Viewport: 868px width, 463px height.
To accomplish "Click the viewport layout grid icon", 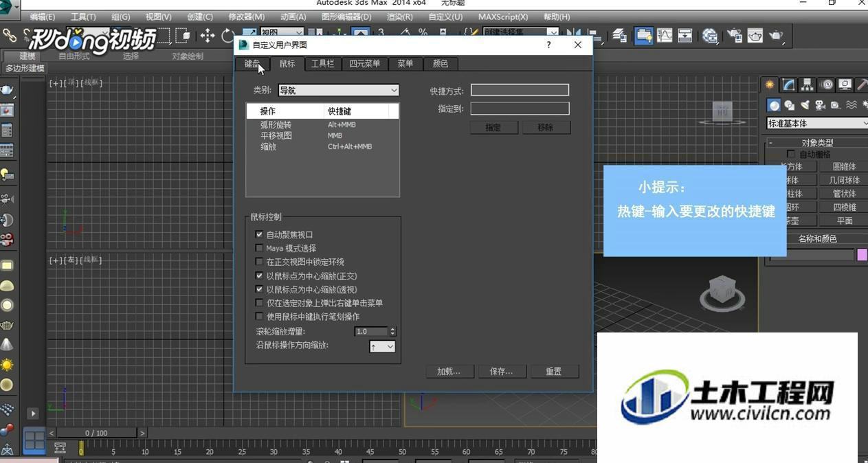I will (34, 440).
